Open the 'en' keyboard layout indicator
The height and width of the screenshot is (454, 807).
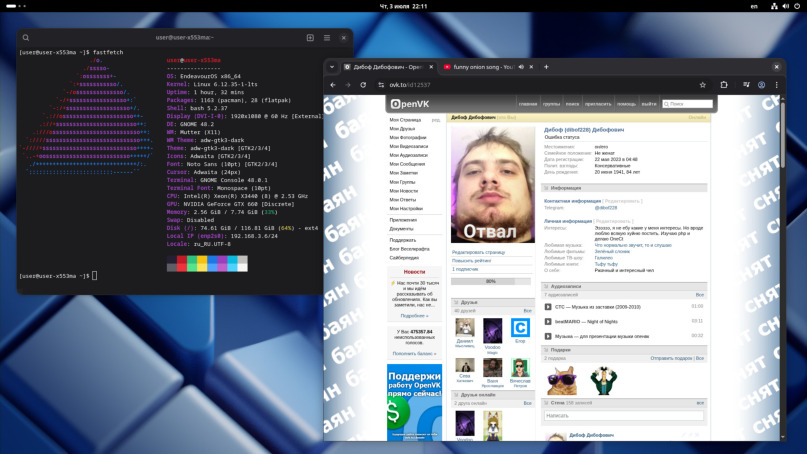pos(754,6)
